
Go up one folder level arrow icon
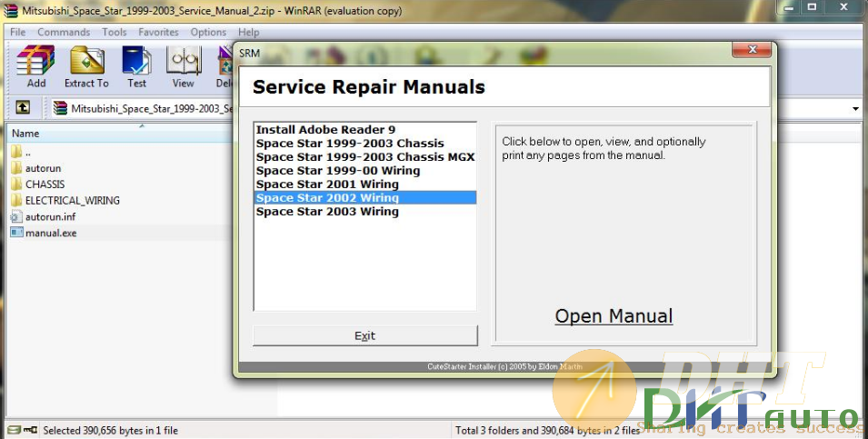point(23,107)
